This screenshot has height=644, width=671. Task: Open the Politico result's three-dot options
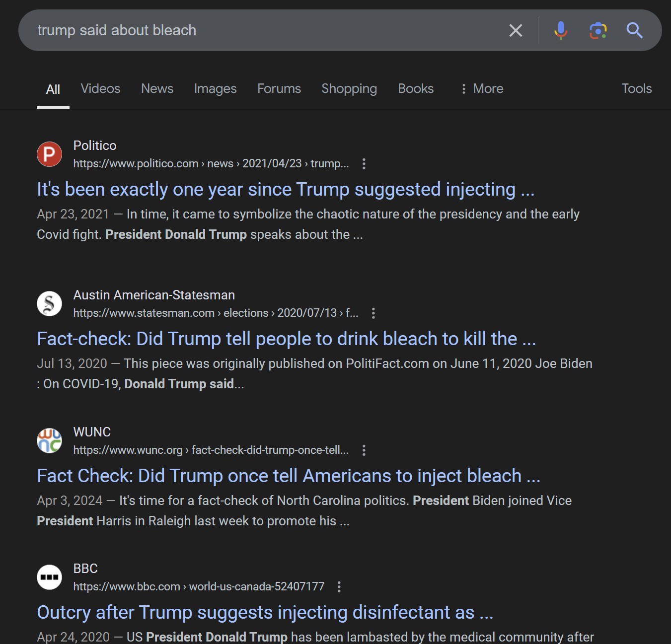click(364, 164)
